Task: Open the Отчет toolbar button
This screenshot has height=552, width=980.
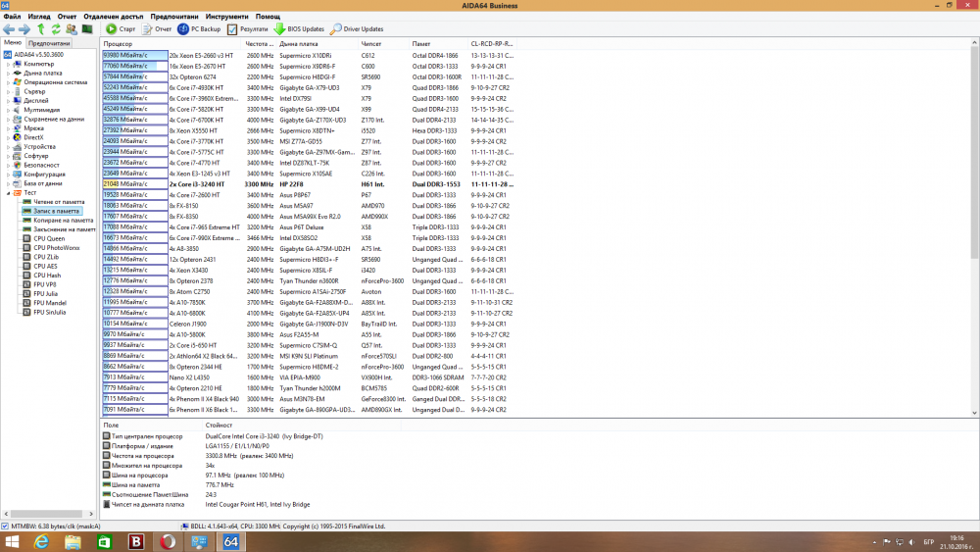Action: tap(157, 28)
